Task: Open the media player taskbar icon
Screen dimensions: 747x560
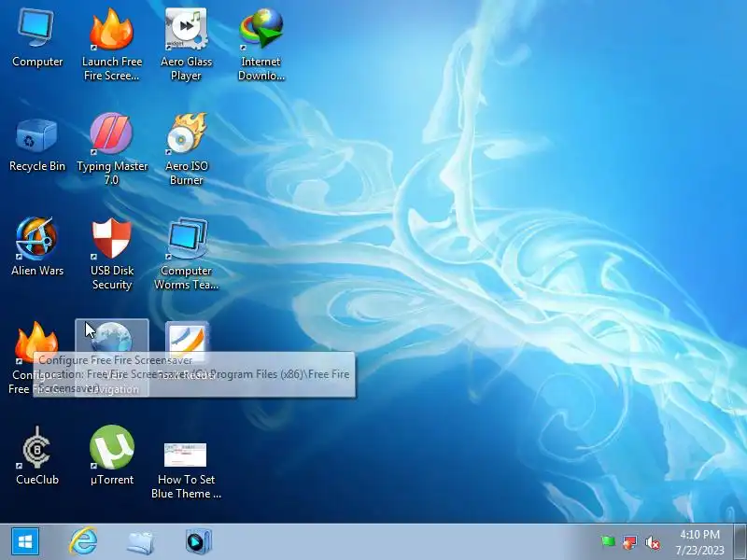Action: [198, 541]
